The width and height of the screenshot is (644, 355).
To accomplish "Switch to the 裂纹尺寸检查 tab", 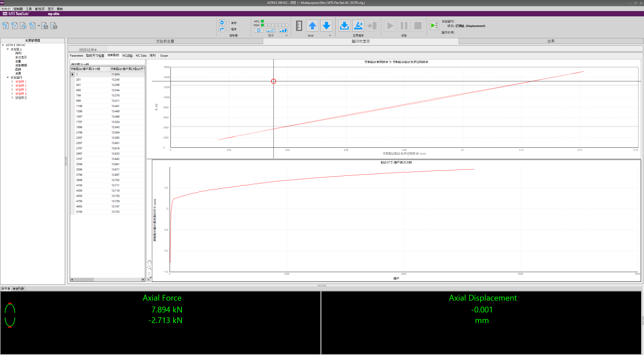I will pos(95,56).
